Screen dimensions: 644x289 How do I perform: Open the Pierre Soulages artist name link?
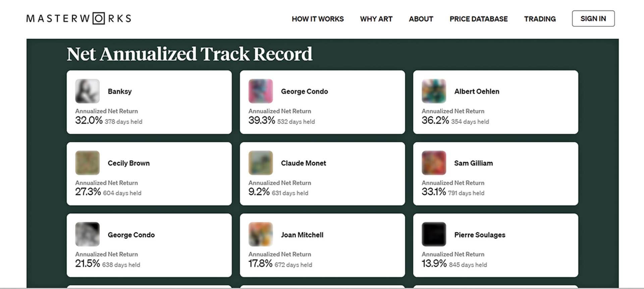coord(479,235)
